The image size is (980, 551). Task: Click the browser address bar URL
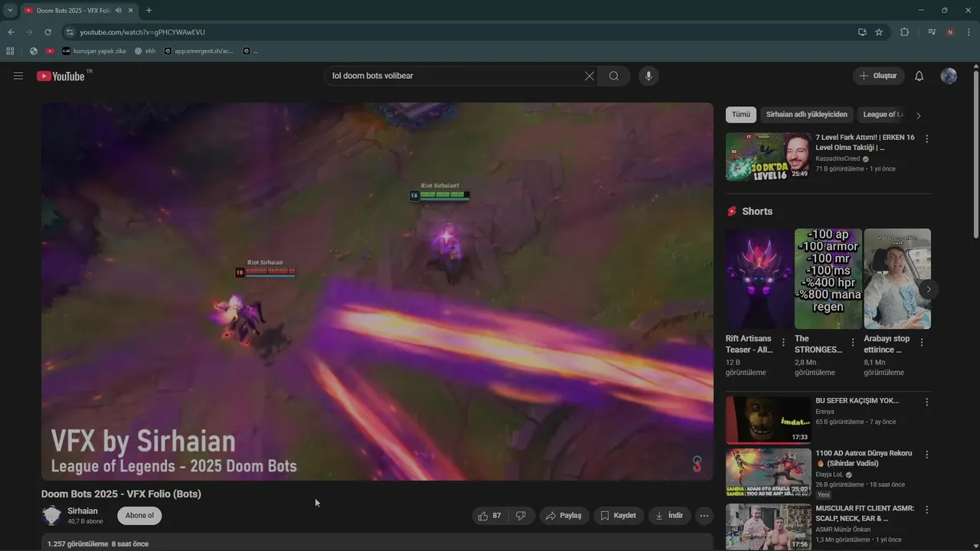point(142,32)
